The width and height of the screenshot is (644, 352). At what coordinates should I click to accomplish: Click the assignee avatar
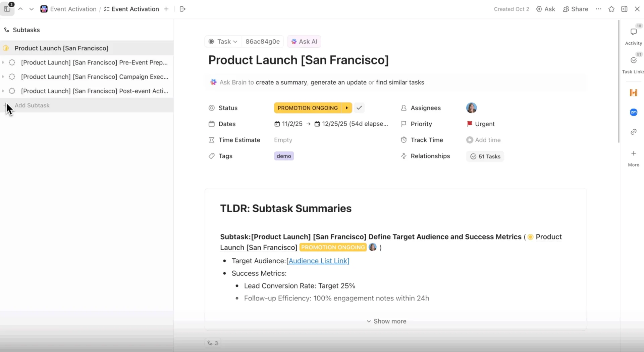[472, 108]
